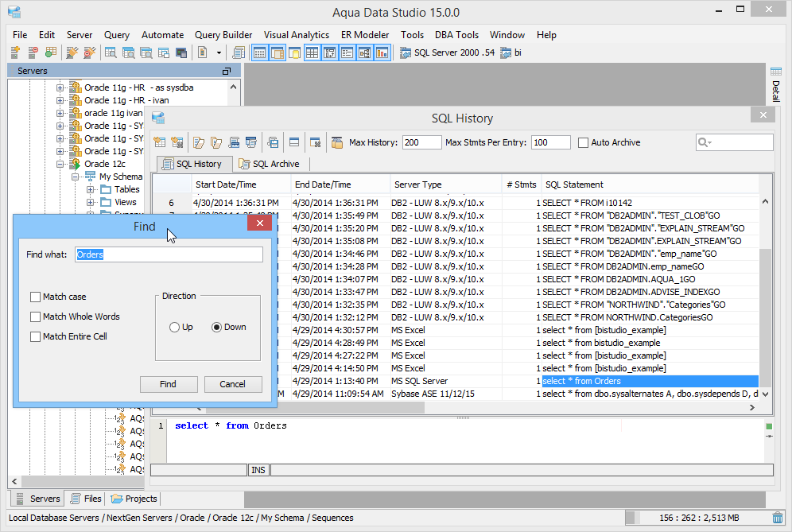This screenshot has width=792, height=532.
Task: Click the print icon in SQL History toolbar
Action: (234, 142)
